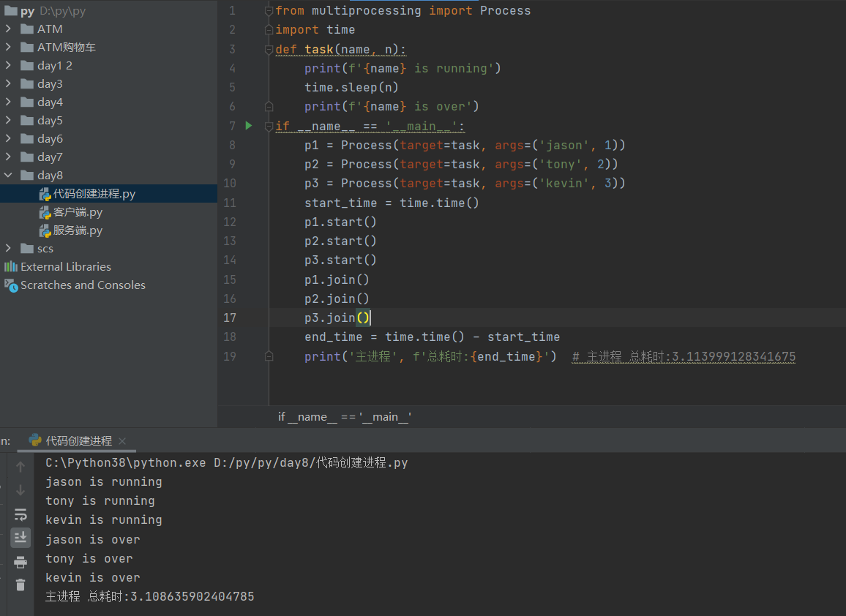Expand the scs folder
Viewport: 846px width, 616px height.
pos(8,249)
